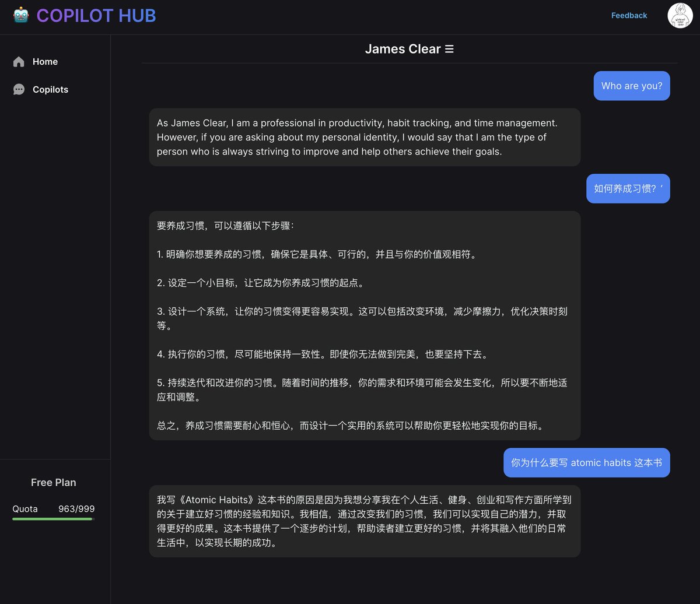Click the Quota progress bar
Image resolution: width=700 pixels, height=604 pixels.
click(54, 519)
